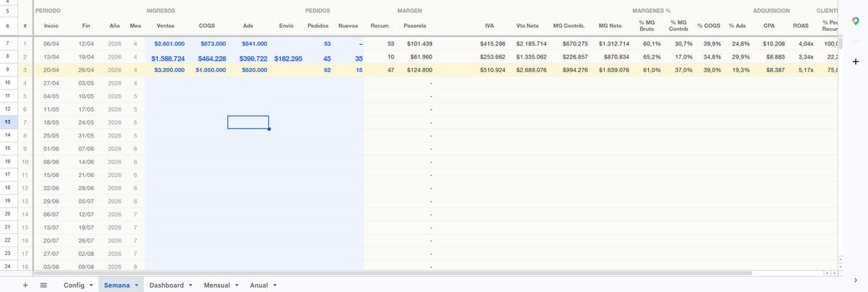The height and width of the screenshot is (292, 868).
Task: Click the MARGEN group header cell
Action: pyautogui.click(x=410, y=11)
